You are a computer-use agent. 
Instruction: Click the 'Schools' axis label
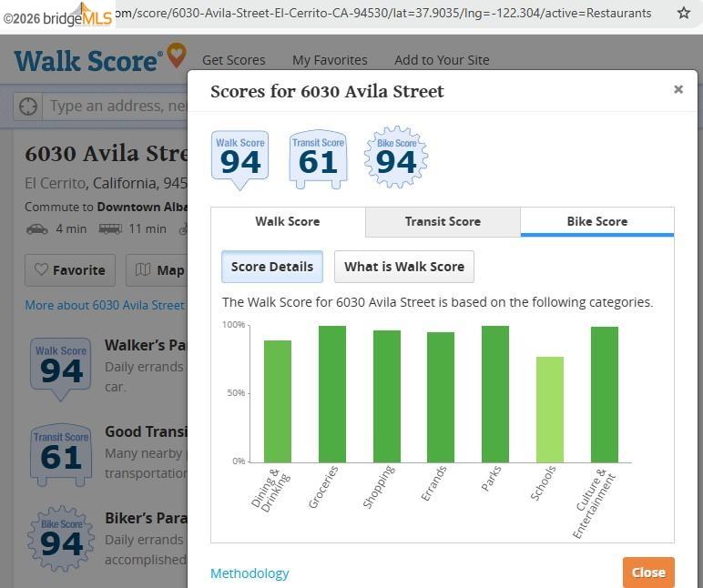point(543,483)
